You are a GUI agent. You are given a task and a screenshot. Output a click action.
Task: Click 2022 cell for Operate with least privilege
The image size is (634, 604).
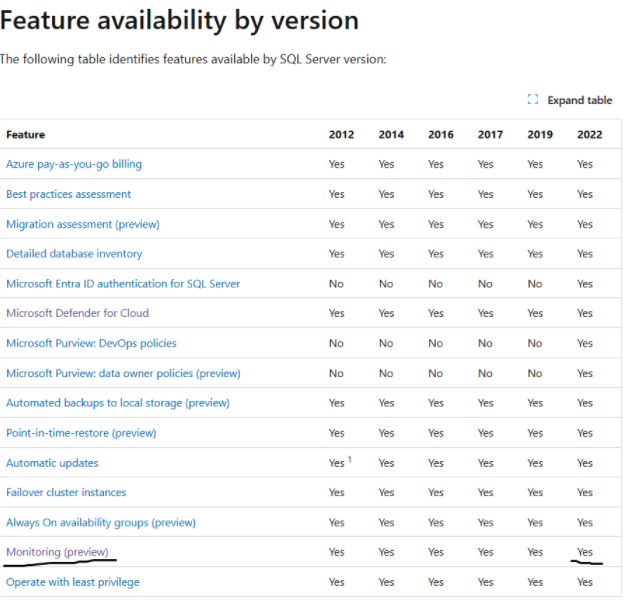(x=585, y=582)
